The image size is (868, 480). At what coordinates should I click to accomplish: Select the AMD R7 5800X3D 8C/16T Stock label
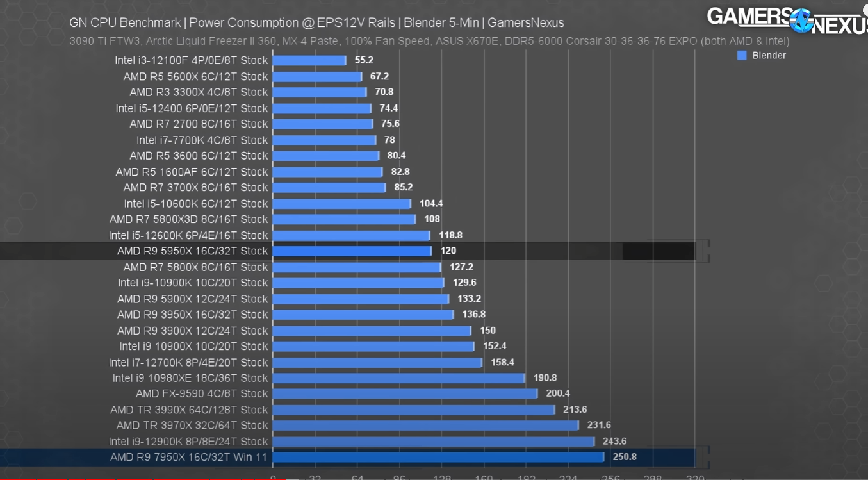coord(188,219)
